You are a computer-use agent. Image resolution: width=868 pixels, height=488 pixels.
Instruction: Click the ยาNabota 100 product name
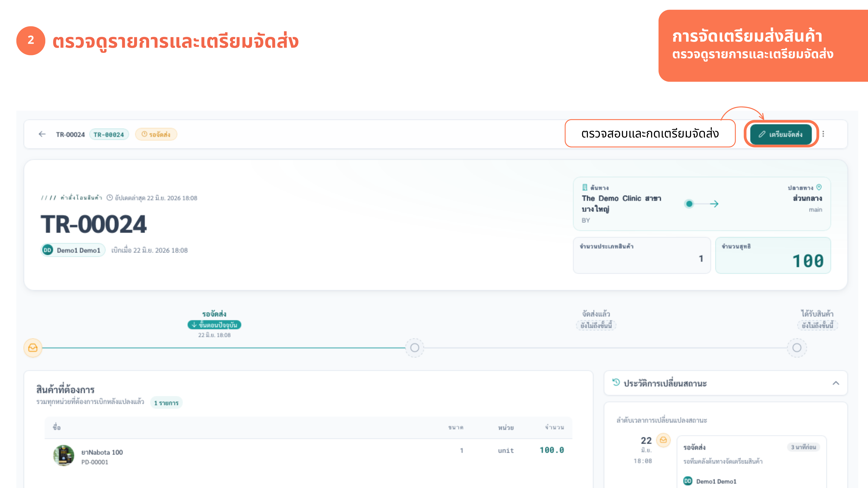click(102, 452)
